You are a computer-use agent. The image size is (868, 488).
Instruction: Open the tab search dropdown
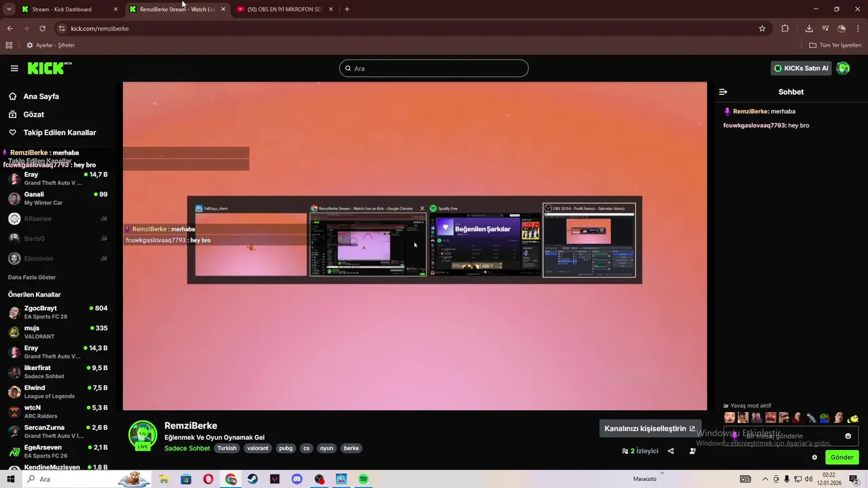pyautogui.click(x=9, y=9)
